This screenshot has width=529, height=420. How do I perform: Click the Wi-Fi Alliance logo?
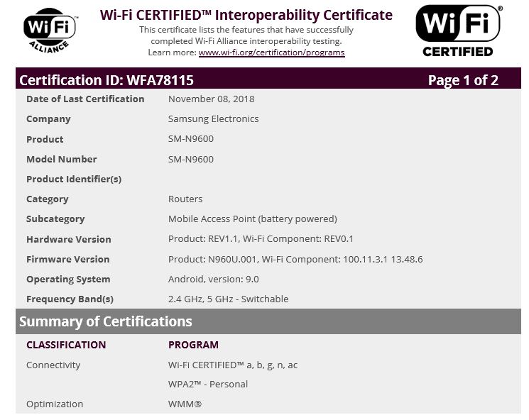pos(49,30)
